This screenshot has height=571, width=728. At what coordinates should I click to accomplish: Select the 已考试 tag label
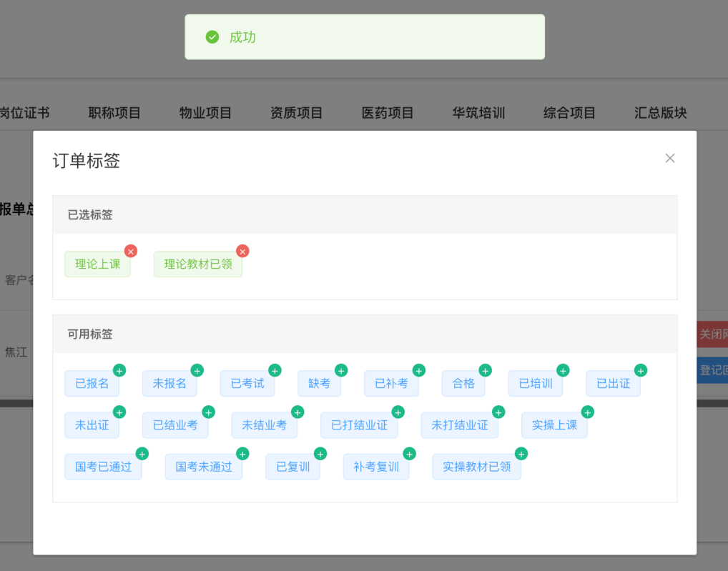[x=247, y=384]
